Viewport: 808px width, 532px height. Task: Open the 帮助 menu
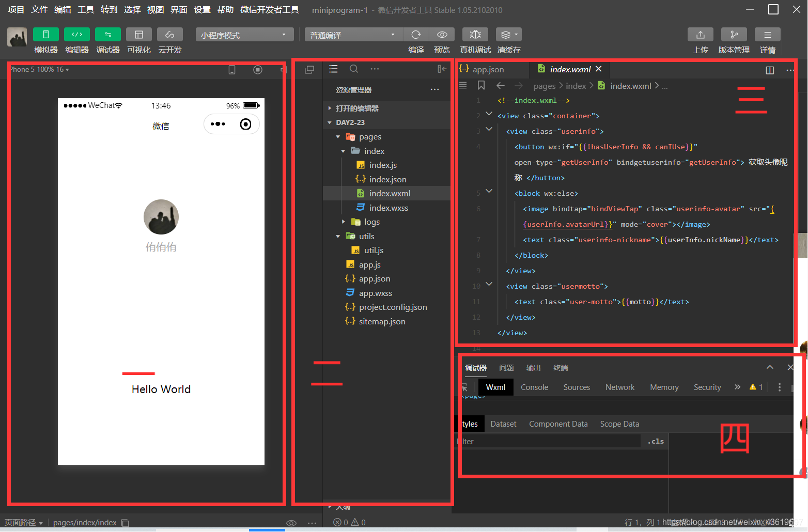pos(225,10)
